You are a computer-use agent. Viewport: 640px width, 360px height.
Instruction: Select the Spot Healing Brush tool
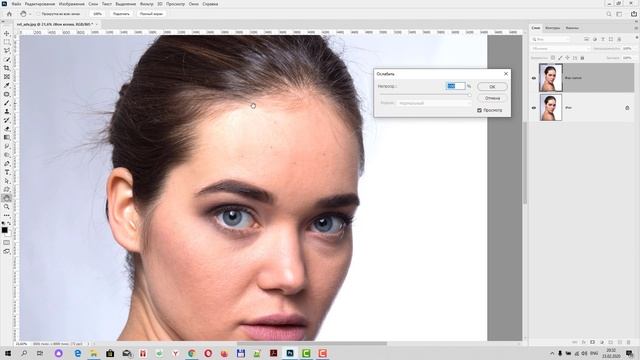click(x=7, y=94)
